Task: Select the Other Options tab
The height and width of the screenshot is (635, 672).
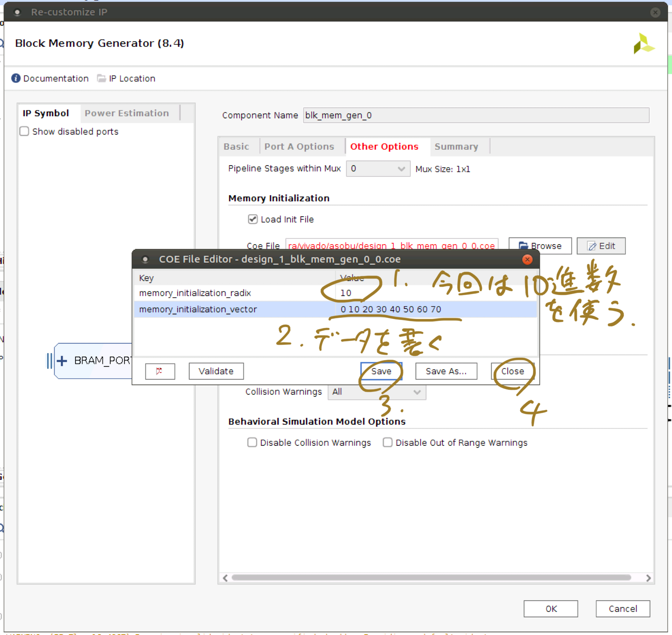Action: point(384,147)
